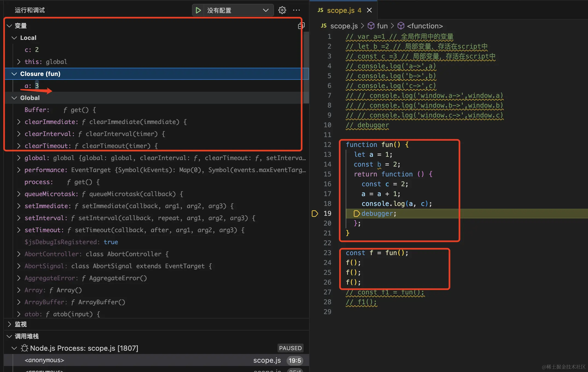Image resolution: width=588 pixels, height=372 pixels.
Task: Expand the 'this: global' variable
Action: pyautogui.click(x=19, y=62)
